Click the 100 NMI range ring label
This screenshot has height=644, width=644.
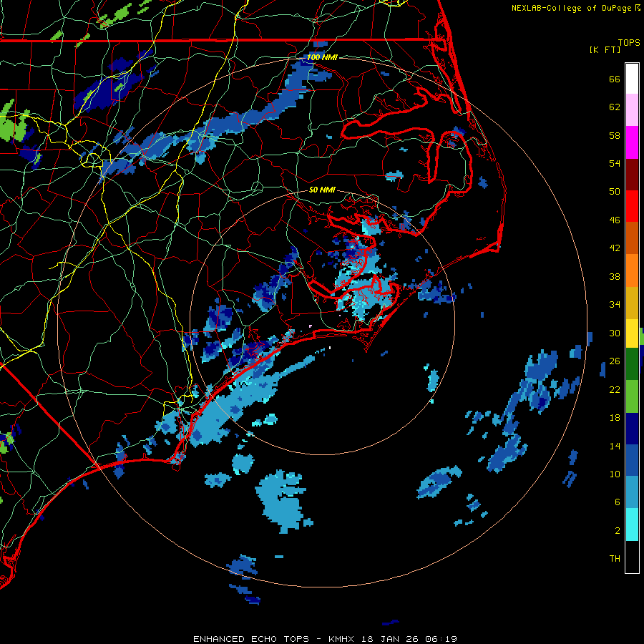(322, 57)
